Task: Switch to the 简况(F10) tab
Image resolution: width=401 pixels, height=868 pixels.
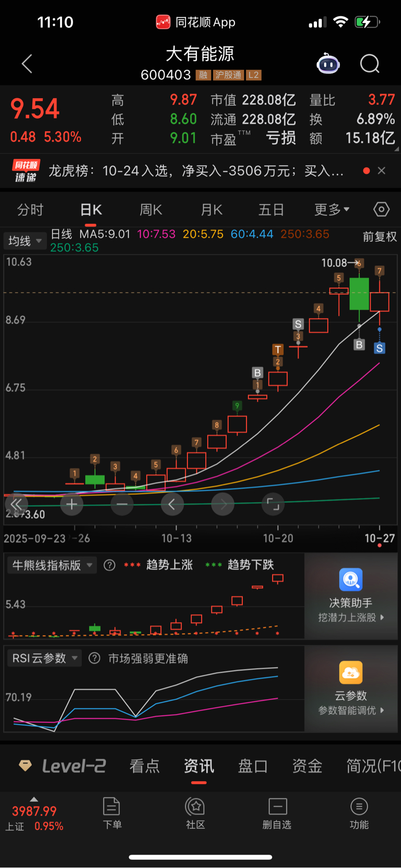Action: pyautogui.click(x=373, y=766)
